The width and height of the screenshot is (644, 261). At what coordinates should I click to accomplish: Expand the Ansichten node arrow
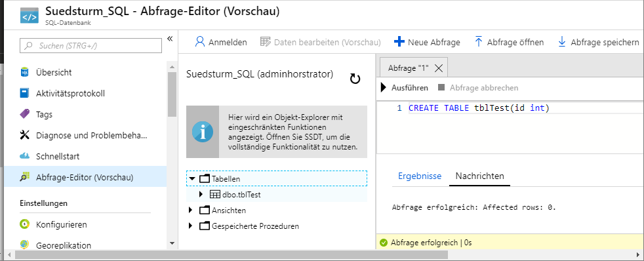(x=191, y=210)
